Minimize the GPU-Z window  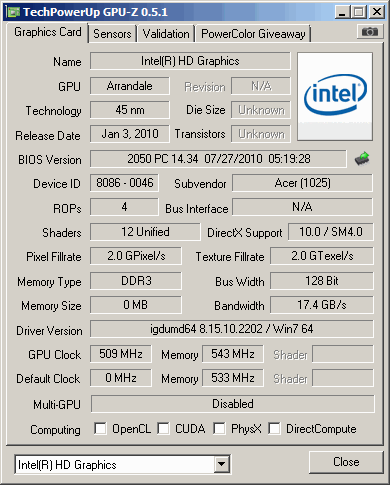pyautogui.click(x=342, y=12)
